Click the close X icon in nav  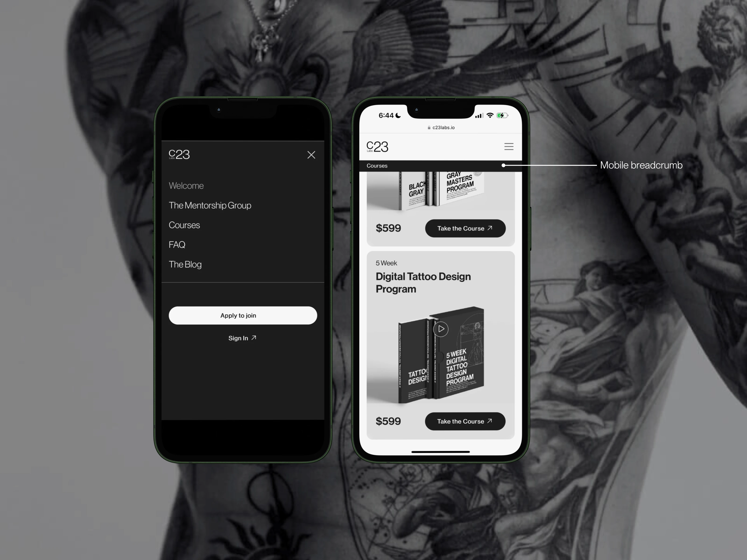click(311, 155)
